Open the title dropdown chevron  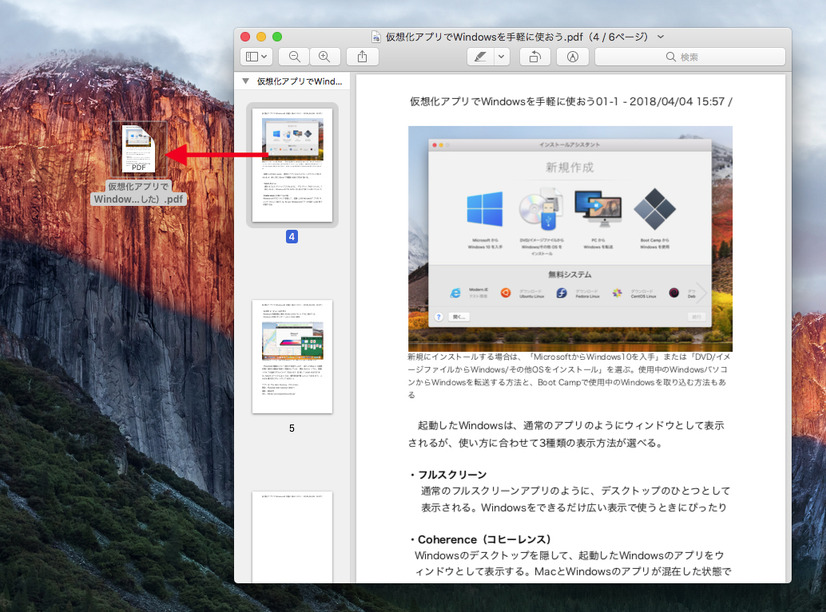[x=660, y=36]
